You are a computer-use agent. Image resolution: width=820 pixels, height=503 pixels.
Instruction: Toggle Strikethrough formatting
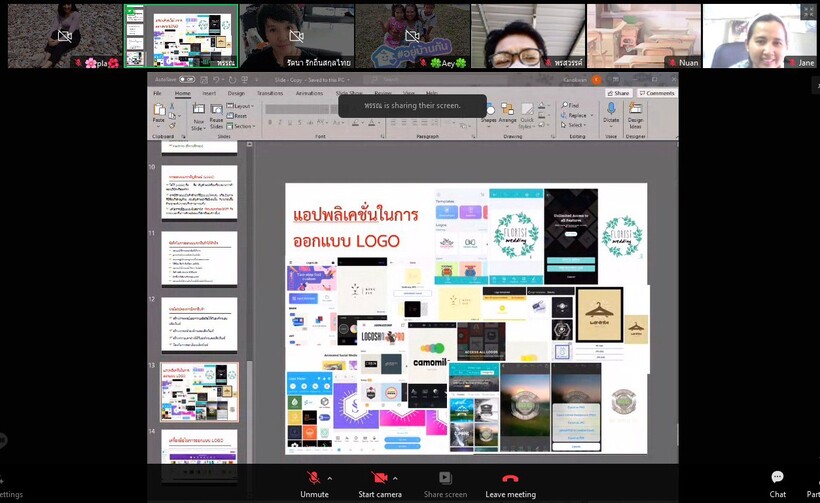tap(300, 123)
